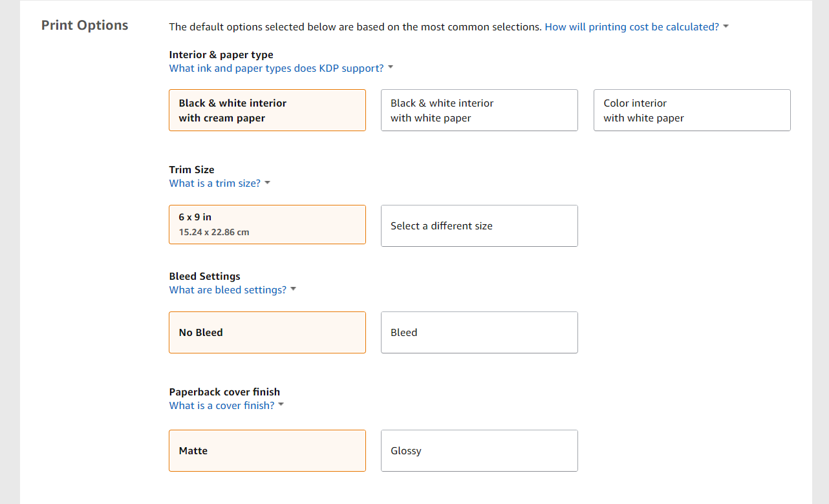Select Matte cover finish
The image size is (829, 504).
pyautogui.click(x=267, y=451)
